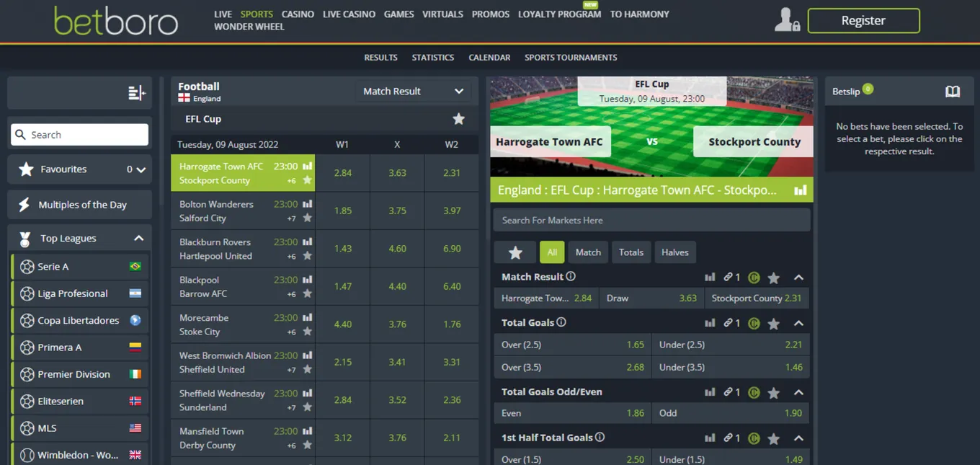The height and width of the screenshot is (465, 980).
Task: Open statistics icon for Bolton Wanderers row
Action: pyautogui.click(x=308, y=204)
